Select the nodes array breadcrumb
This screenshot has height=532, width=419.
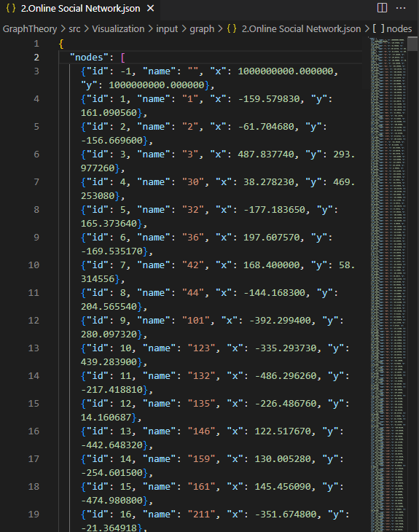point(399,29)
